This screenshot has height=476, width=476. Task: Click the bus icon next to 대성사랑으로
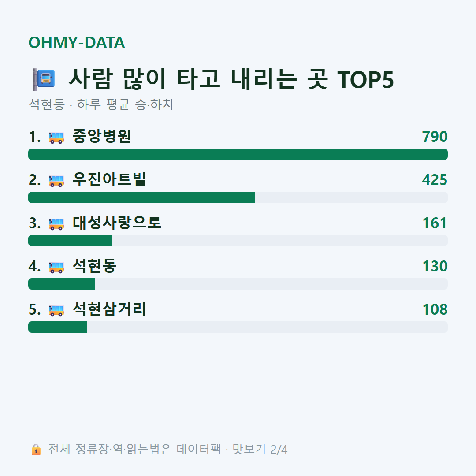[56, 224]
